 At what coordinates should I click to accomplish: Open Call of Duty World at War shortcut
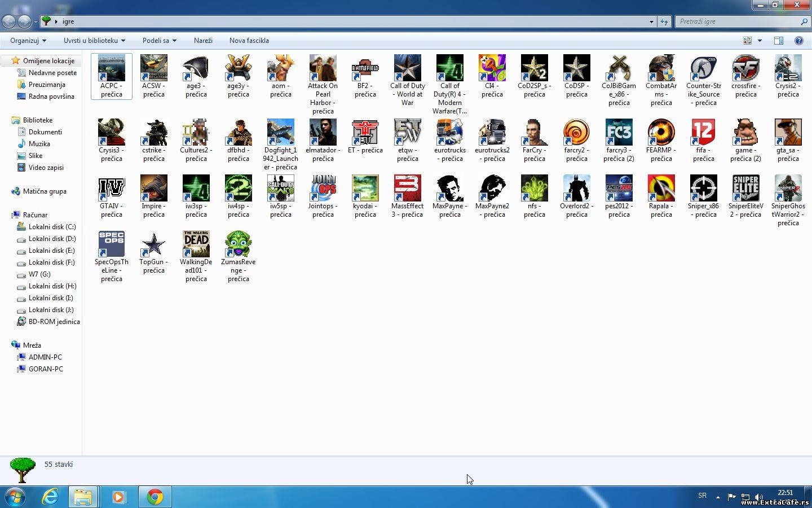tap(408, 80)
